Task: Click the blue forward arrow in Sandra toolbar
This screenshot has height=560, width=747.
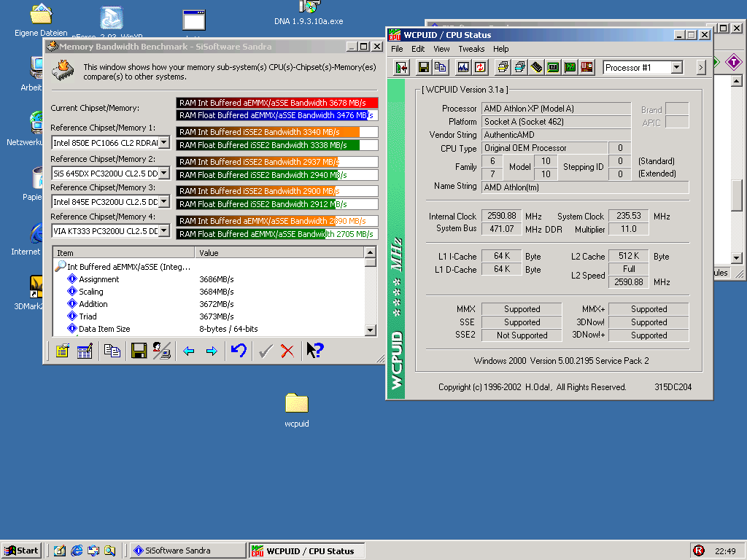Action: (212, 351)
